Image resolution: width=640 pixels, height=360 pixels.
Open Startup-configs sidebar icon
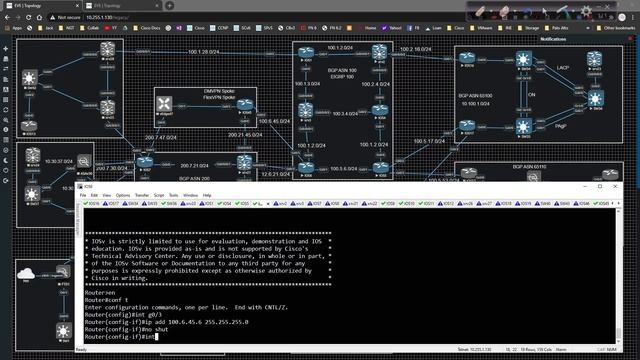click(6, 79)
